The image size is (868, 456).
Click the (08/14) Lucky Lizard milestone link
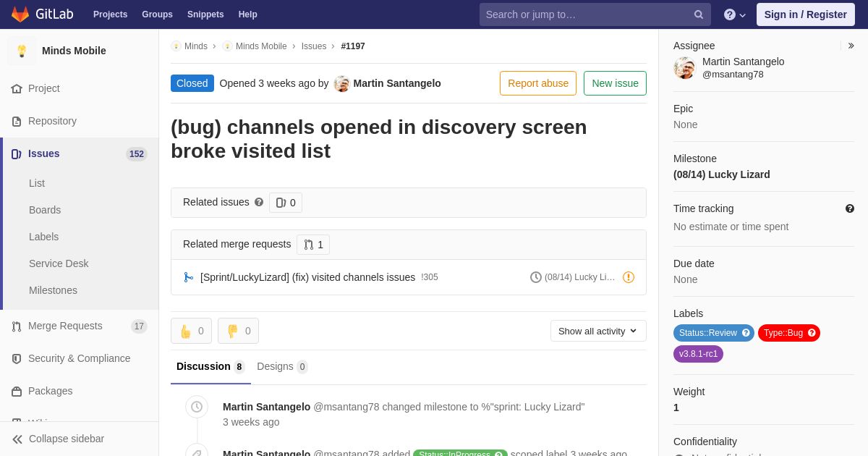(722, 174)
